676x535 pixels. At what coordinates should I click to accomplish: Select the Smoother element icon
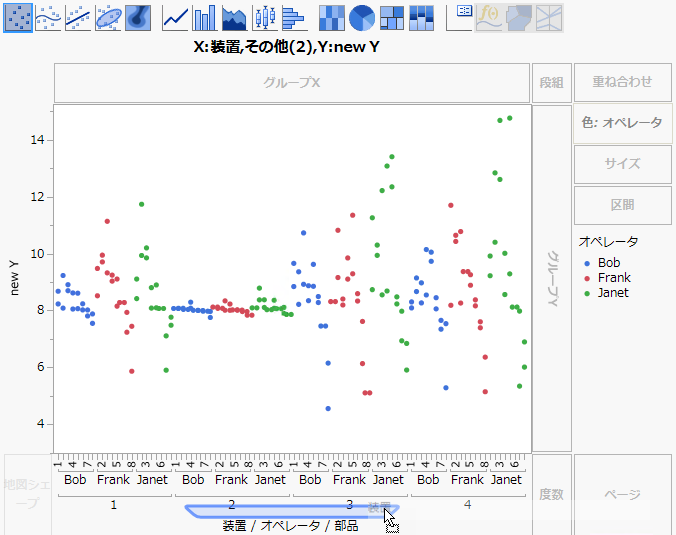[48, 17]
